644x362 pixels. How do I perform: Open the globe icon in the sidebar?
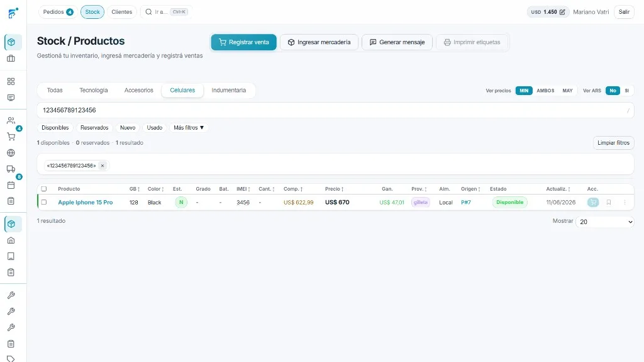click(11, 152)
